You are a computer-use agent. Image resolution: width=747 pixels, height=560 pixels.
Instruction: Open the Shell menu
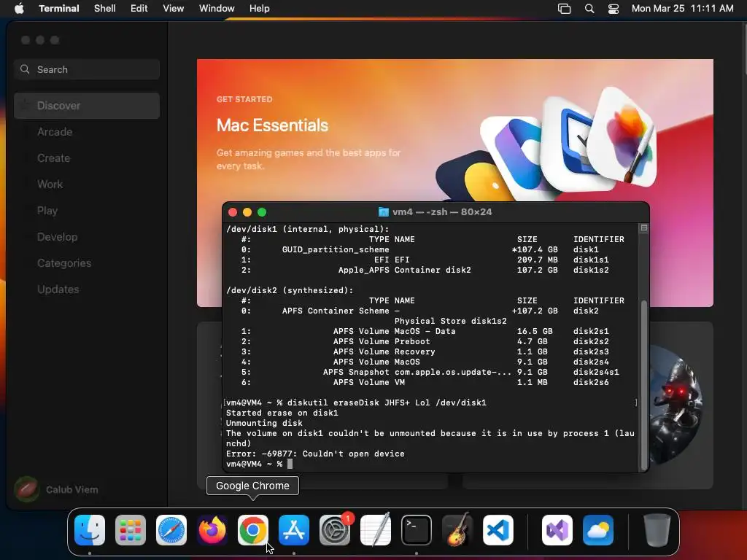[104, 8]
